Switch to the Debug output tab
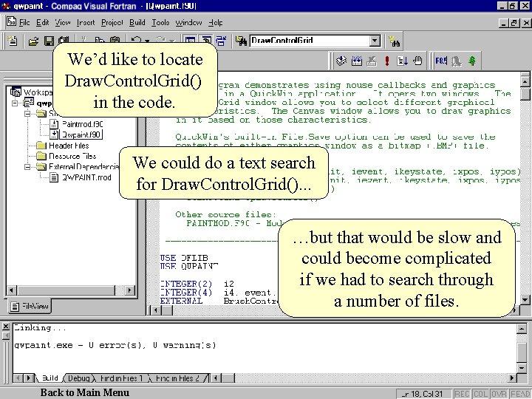The image size is (532, 399). (79, 378)
